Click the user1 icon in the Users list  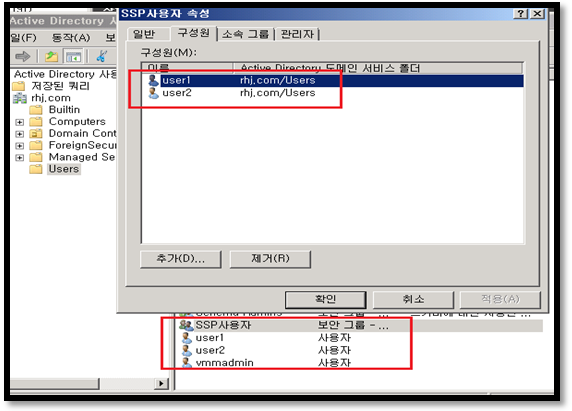point(187,338)
